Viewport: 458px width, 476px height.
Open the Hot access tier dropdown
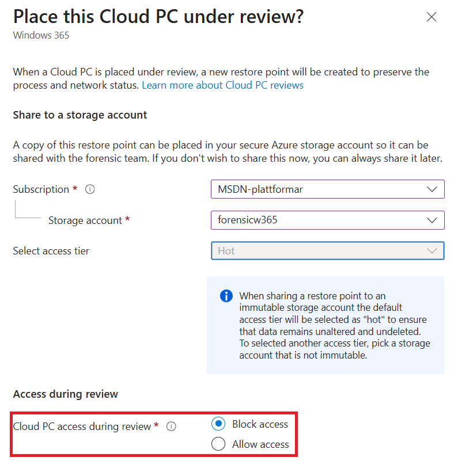click(x=328, y=251)
